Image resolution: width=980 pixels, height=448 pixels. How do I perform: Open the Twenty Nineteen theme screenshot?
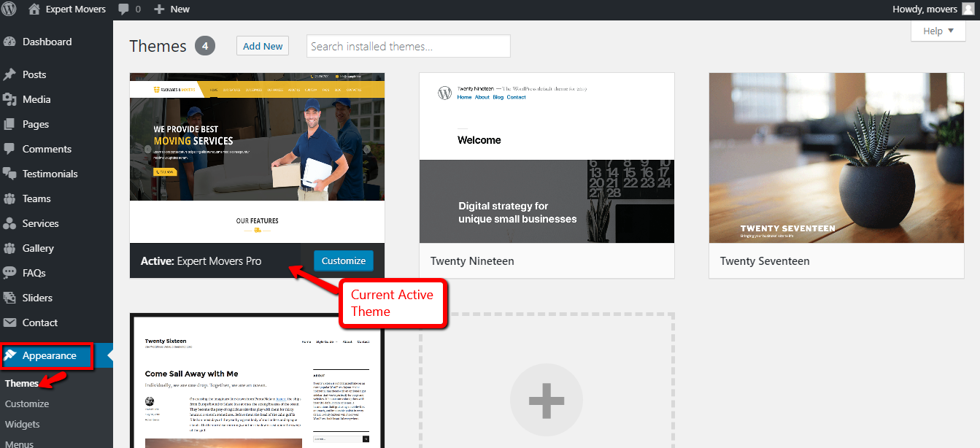tap(547, 158)
